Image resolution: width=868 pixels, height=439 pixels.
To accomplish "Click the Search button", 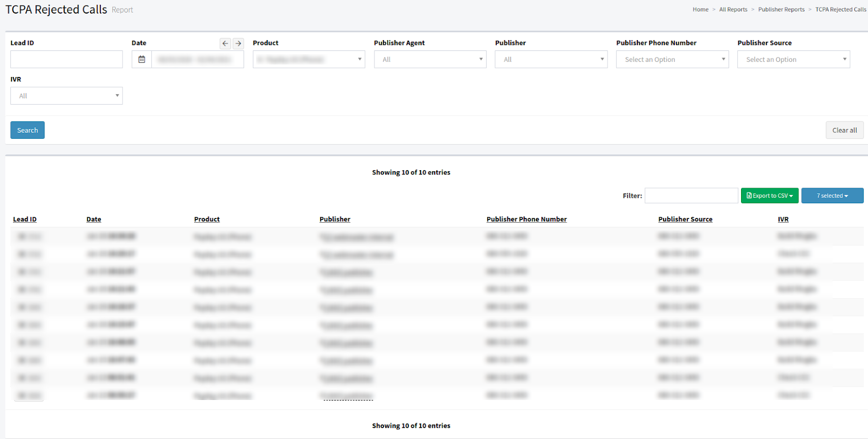I will 28,130.
